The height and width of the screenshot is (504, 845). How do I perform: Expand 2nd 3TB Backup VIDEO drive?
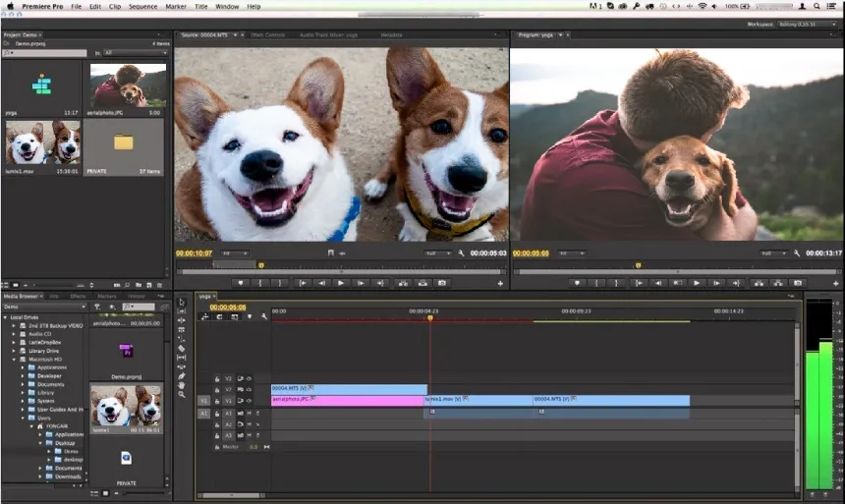pyautogui.click(x=14, y=325)
